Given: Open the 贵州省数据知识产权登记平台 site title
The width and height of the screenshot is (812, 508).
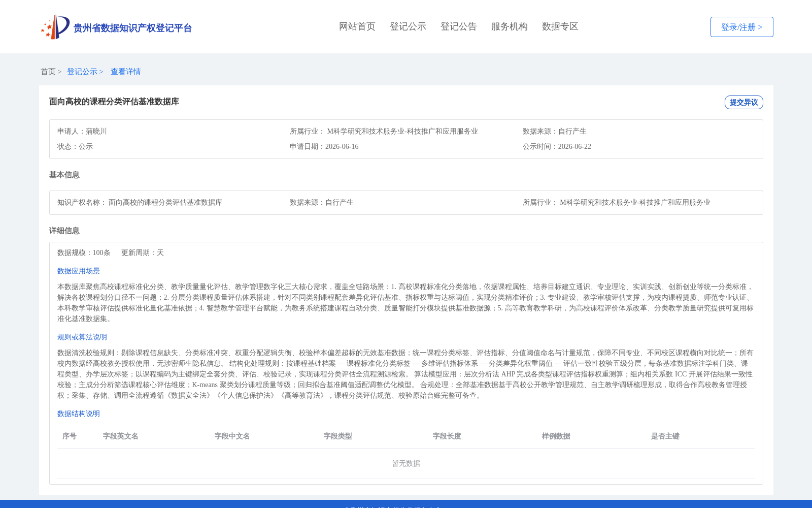Looking at the screenshot, I should (x=132, y=28).
